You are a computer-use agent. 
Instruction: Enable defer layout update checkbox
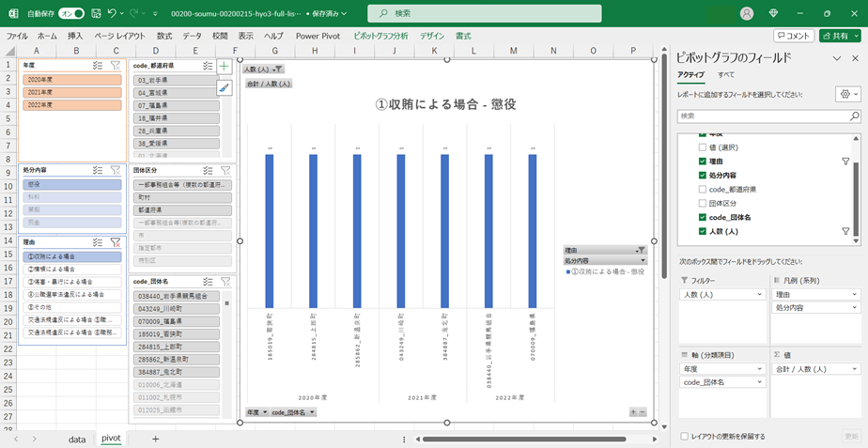(683, 436)
